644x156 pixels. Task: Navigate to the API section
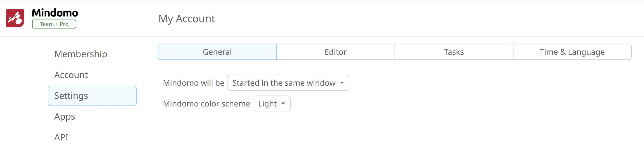pyautogui.click(x=61, y=137)
